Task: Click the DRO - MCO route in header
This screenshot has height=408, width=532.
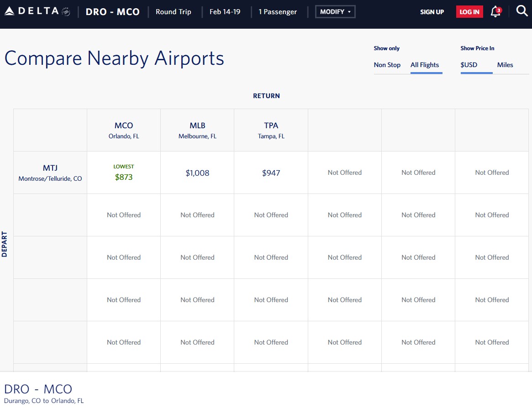Action: (113, 12)
